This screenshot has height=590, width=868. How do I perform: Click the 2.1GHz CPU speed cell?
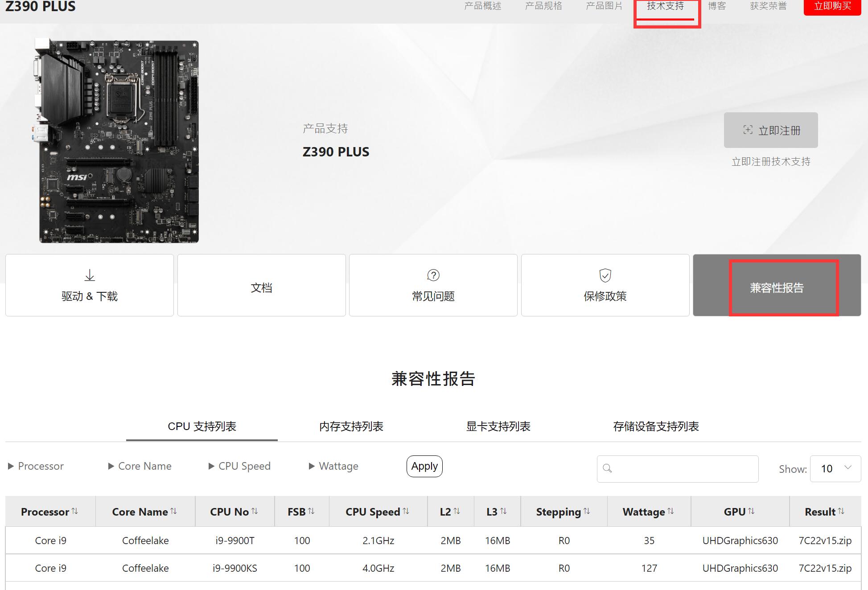pos(378,541)
